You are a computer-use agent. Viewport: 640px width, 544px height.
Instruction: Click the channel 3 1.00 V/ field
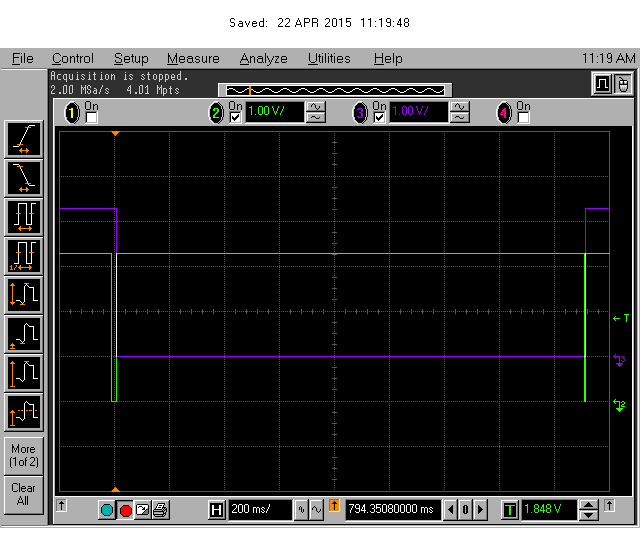[418, 112]
